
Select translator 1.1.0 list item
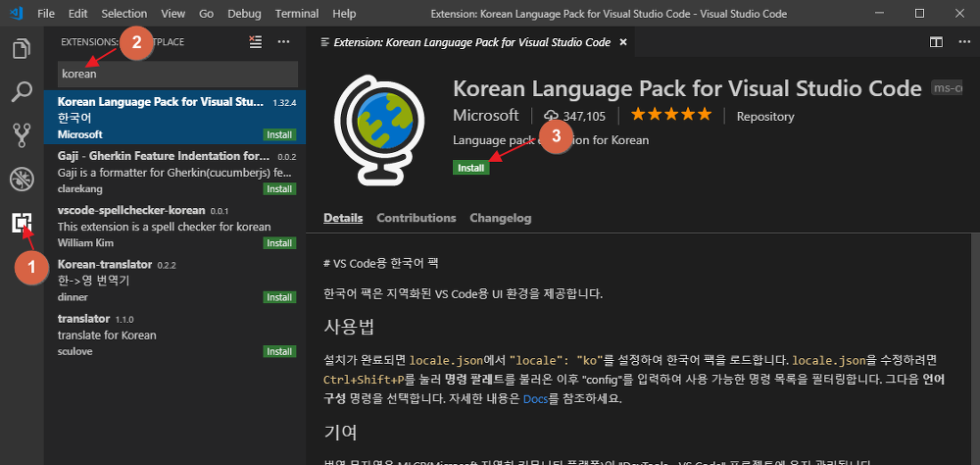(174, 335)
